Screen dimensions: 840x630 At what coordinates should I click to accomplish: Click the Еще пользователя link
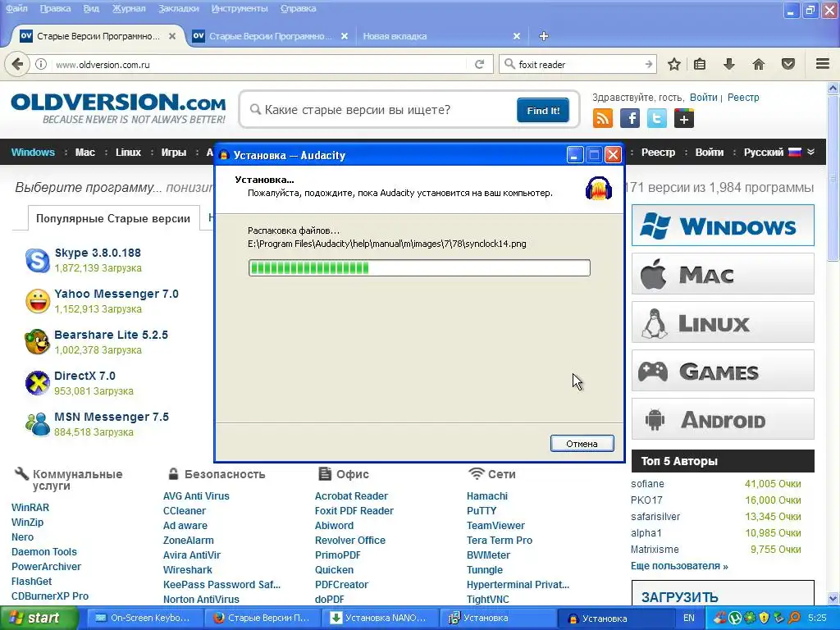(x=679, y=566)
